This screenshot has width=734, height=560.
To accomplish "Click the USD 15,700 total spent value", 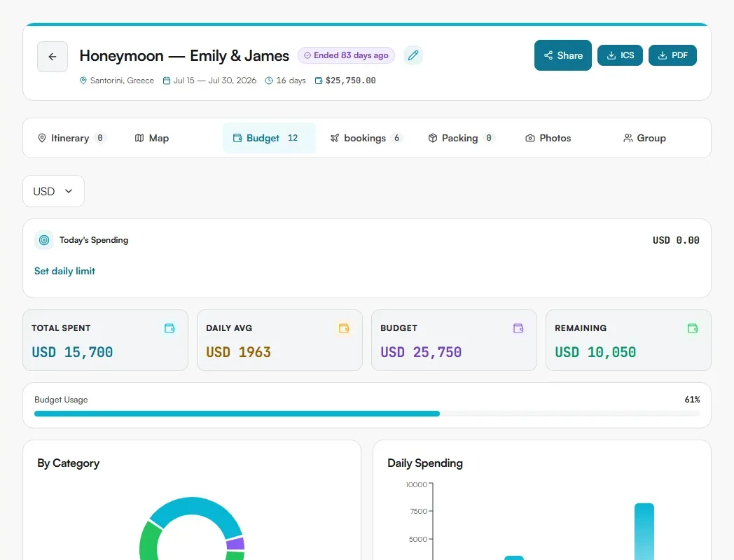I will 72,352.
